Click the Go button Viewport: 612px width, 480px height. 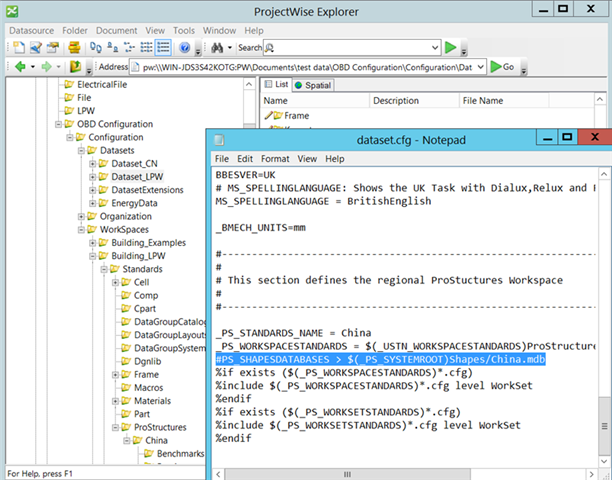pos(503,67)
